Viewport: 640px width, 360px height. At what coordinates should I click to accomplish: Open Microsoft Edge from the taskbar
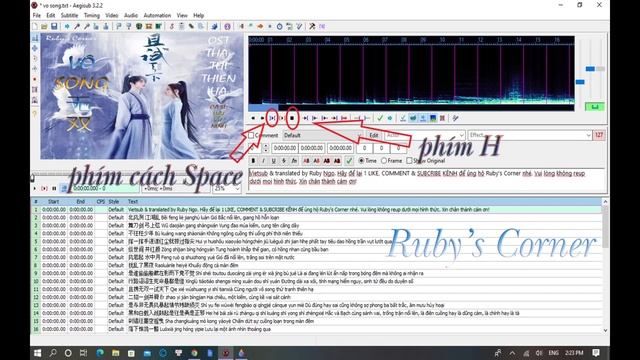[100, 353]
